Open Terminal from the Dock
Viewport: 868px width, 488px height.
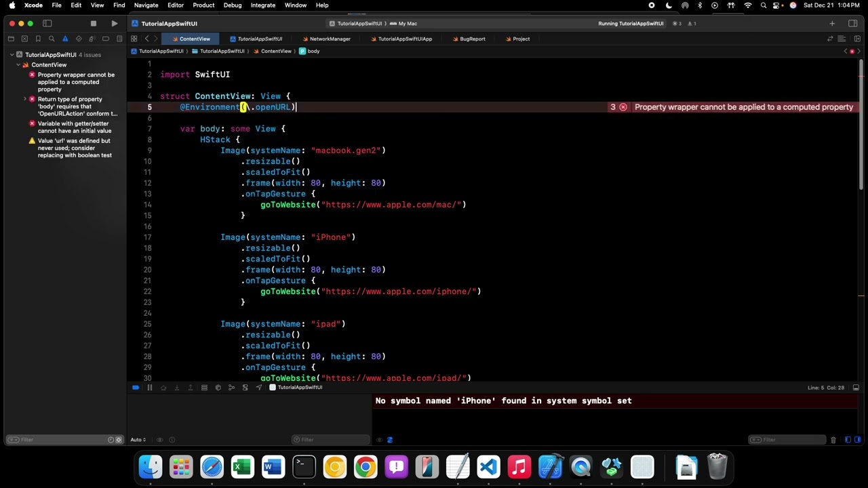click(304, 467)
